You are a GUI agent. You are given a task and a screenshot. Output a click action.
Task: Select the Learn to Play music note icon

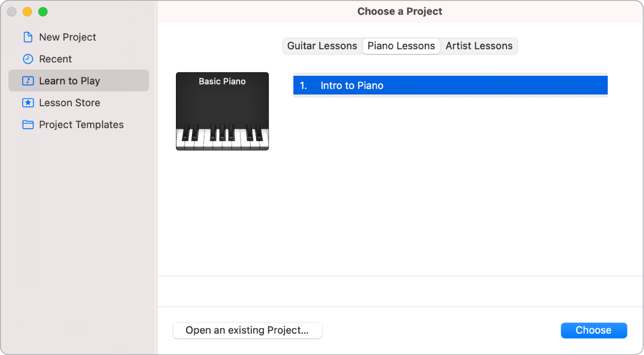click(x=28, y=81)
